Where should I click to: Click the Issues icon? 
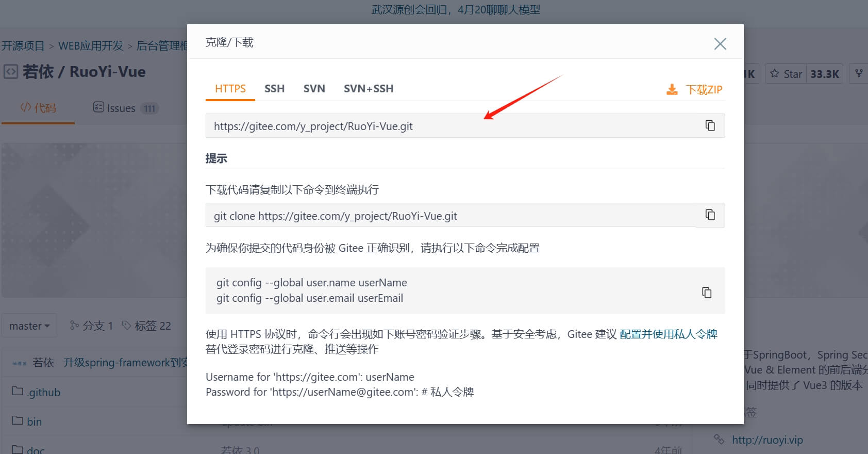pyautogui.click(x=98, y=107)
